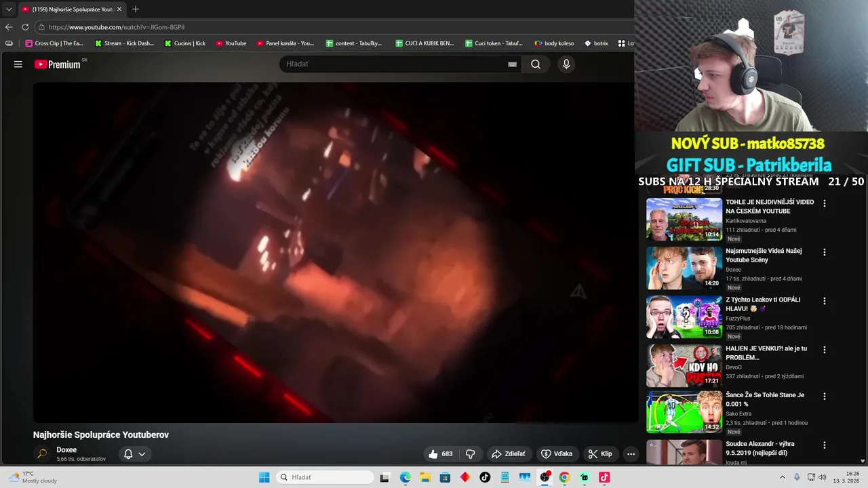This screenshot has width=868, height=488.
Task: Open title link Soudce Alexandr - výhra 9.5.2019
Action: point(759,448)
